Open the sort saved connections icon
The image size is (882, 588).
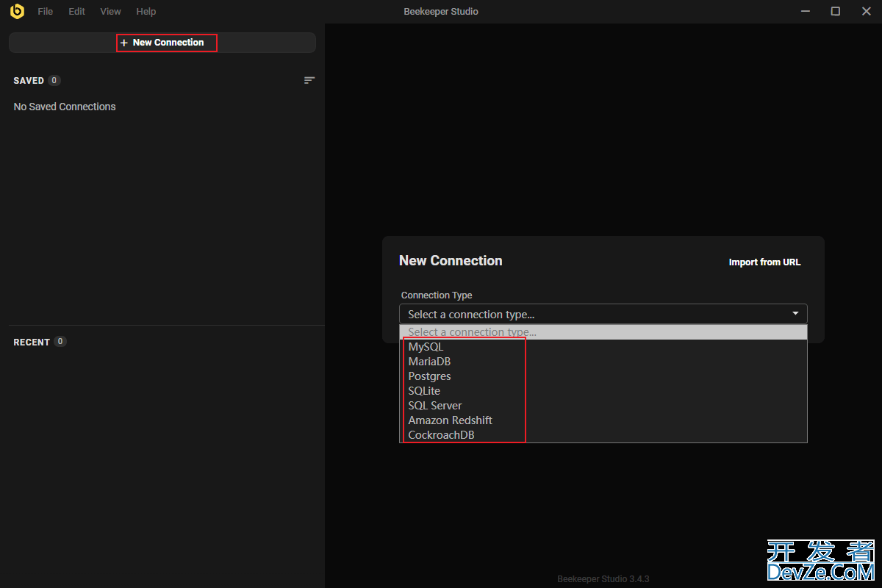click(x=309, y=80)
